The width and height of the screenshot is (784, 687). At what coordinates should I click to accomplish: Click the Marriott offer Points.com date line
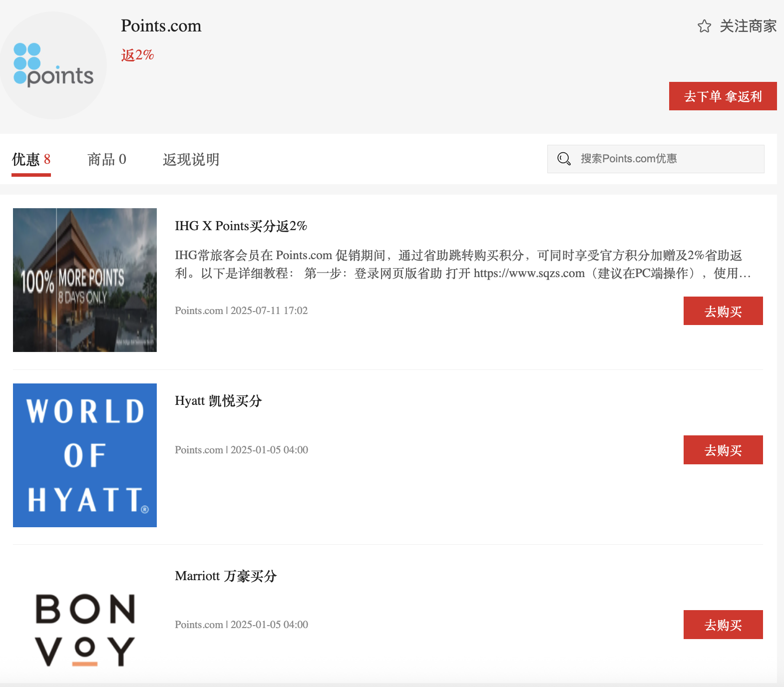click(241, 625)
